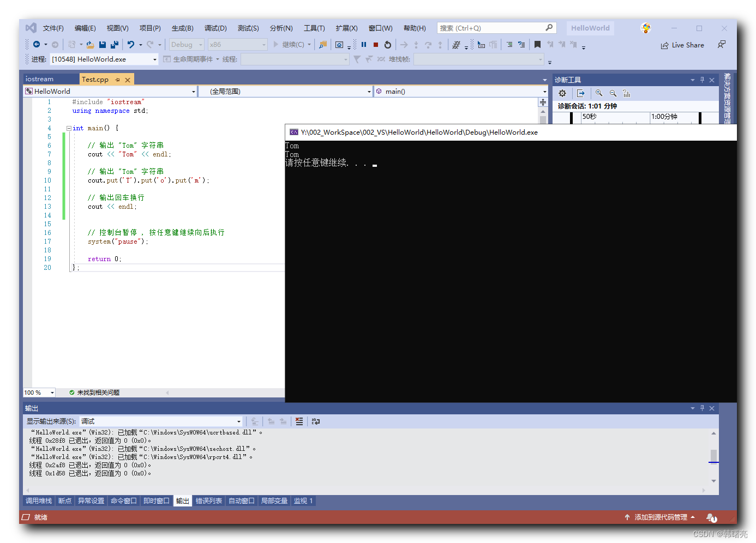The width and height of the screenshot is (756, 543).
Task: Click the Open File folder icon
Action: pyautogui.click(x=91, y=45)
